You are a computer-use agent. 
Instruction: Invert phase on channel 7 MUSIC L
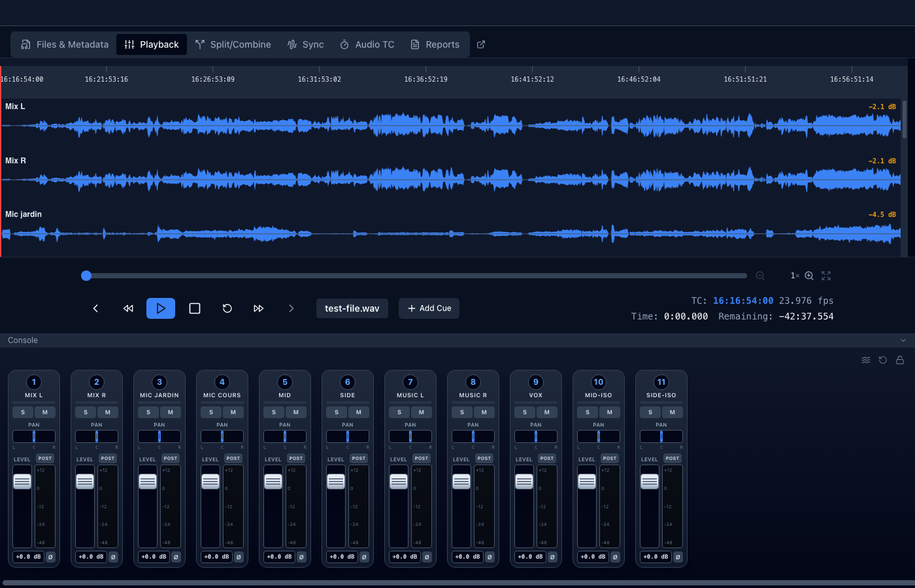427,557
